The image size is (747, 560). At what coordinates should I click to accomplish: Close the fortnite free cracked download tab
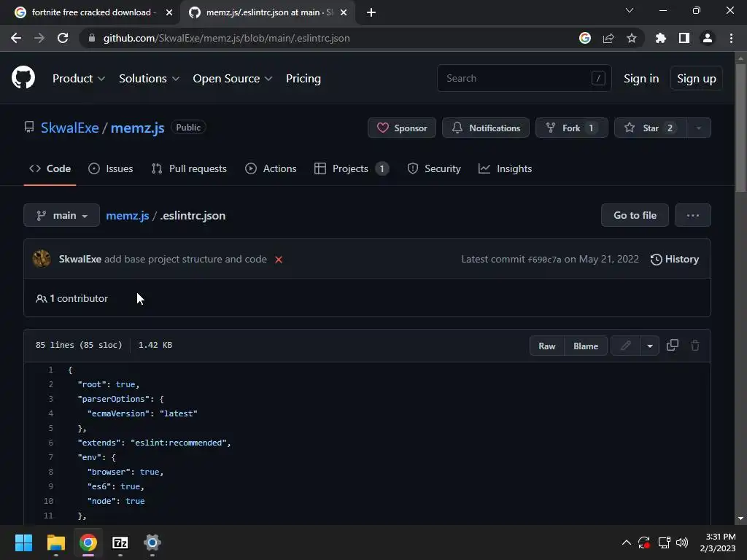[169, 12]
